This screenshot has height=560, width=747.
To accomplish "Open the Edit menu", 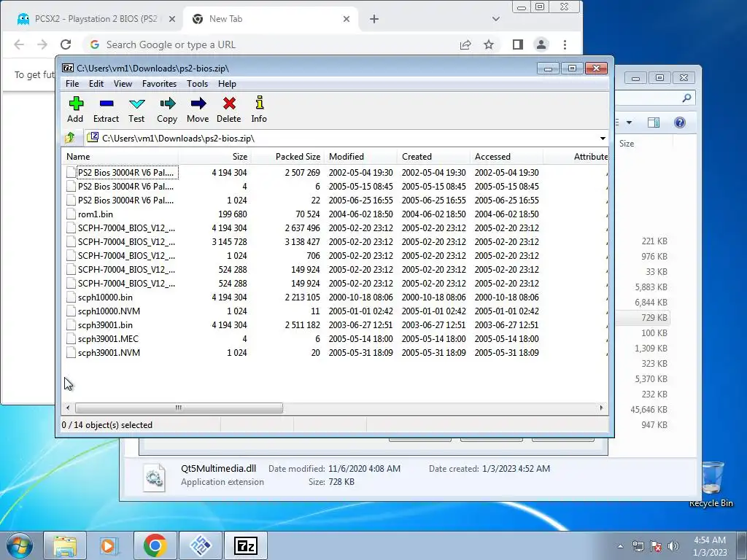I will click(96, 84).
